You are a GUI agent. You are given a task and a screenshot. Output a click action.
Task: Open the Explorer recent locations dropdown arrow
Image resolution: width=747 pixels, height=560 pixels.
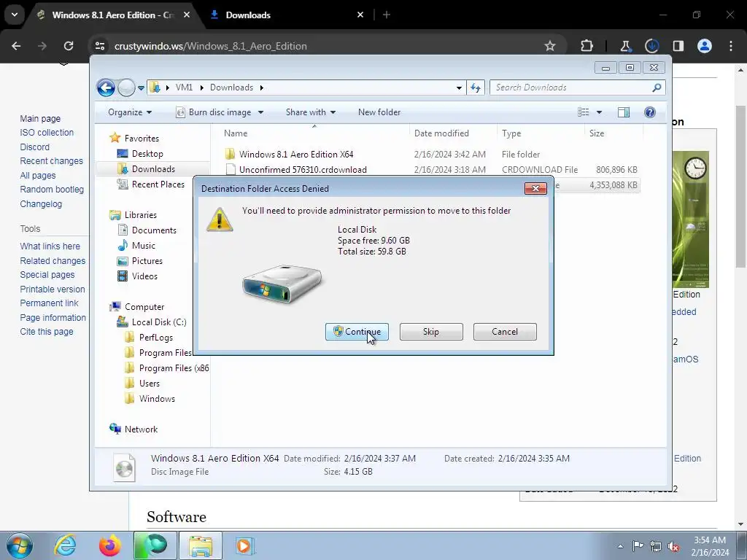[x=141, y=88]
